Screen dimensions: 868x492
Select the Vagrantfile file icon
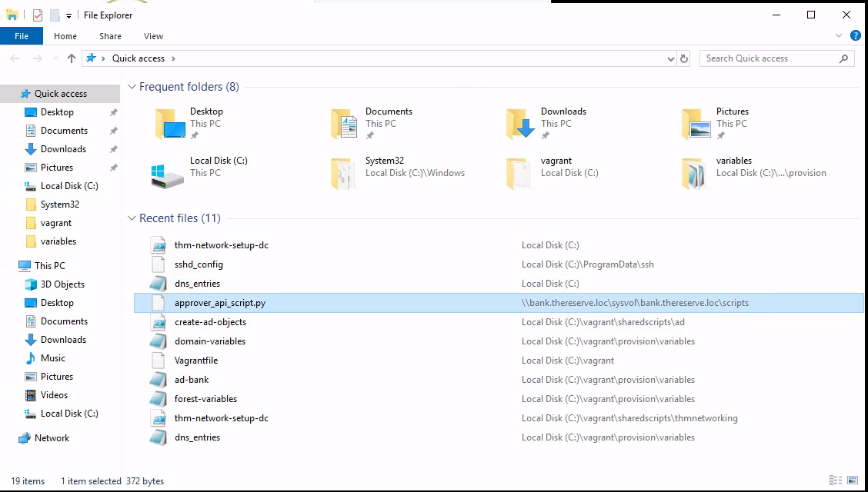tap(159, 361)
